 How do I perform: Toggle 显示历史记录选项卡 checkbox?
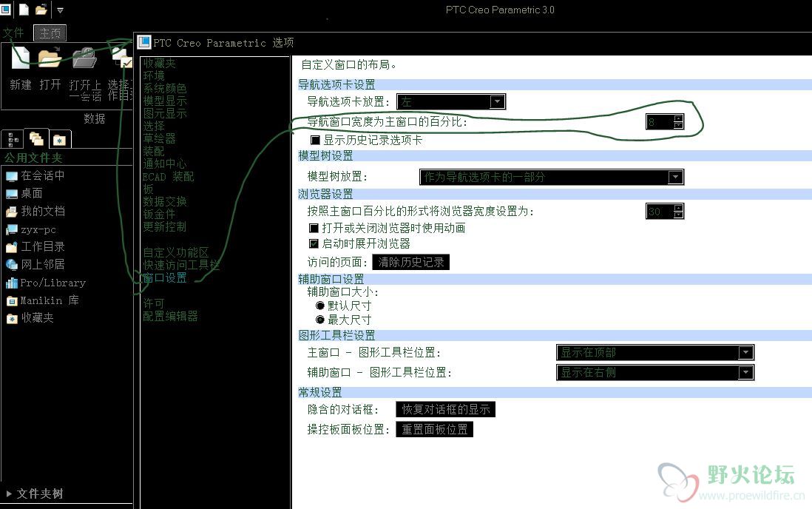coord(315,140)
